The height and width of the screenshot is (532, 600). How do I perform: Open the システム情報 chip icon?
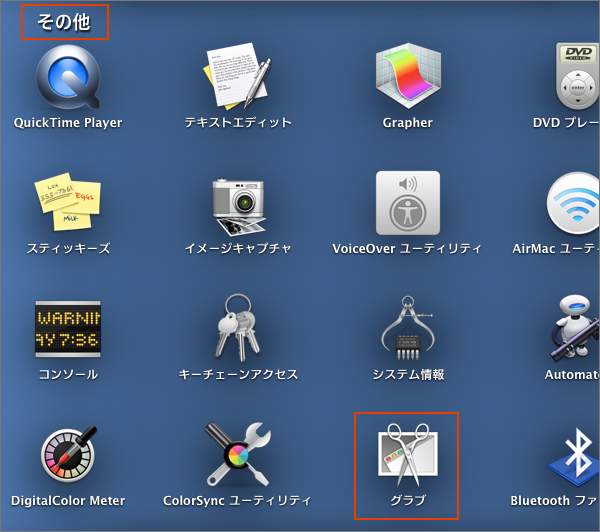click(x=408, y=328)
